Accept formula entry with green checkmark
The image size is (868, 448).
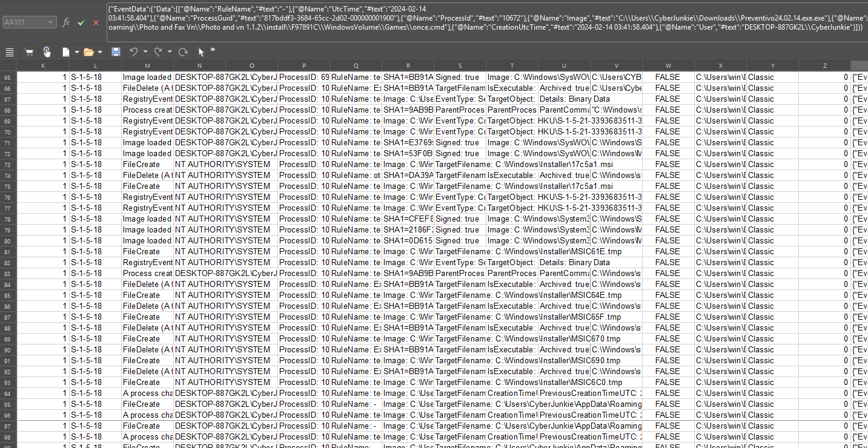click(x=81, y=22)
